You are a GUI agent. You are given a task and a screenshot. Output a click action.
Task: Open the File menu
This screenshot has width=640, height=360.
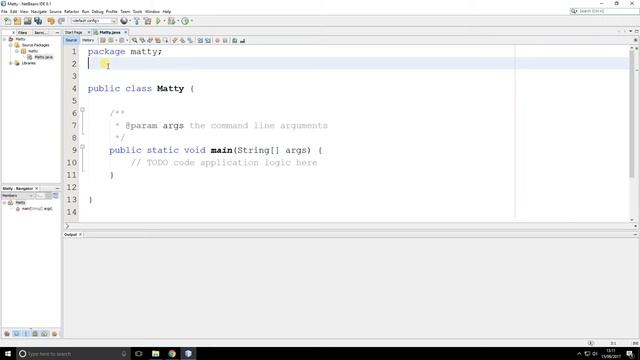(x=4, y=11)
